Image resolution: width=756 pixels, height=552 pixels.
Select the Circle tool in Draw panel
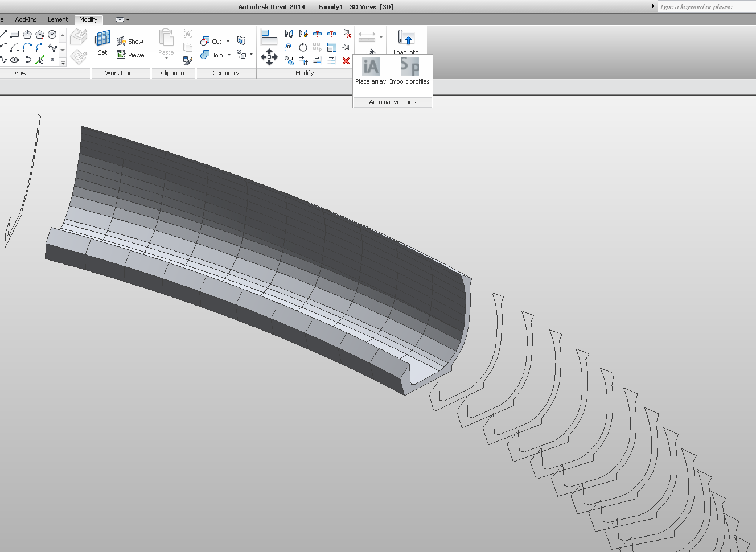[x=52, y=34]
